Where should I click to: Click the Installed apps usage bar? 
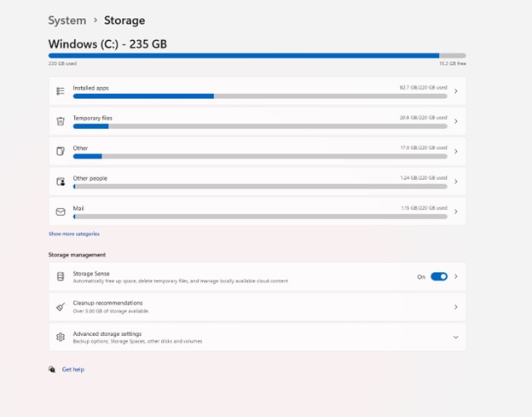pos(260,96)
